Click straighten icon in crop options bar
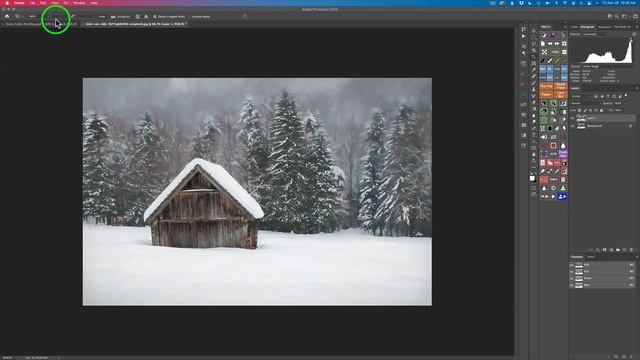The image size is (640, 360). [x=113, y=17]
